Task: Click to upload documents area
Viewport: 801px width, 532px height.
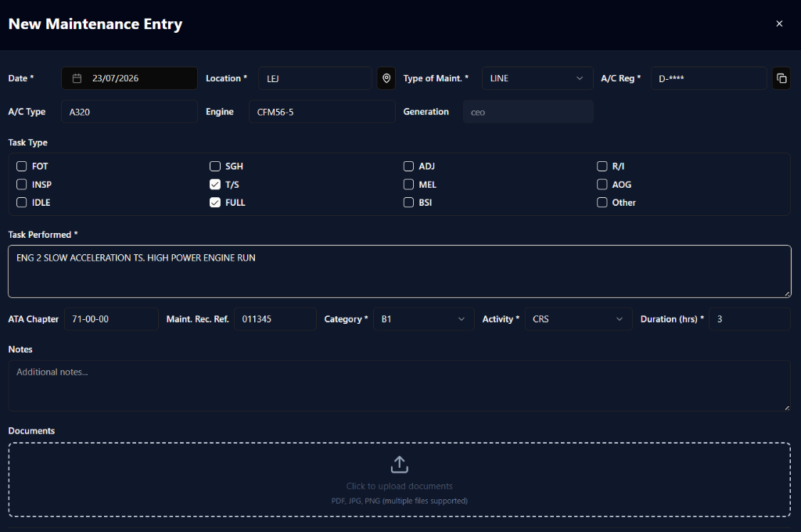Action: pyautogui.click(x=400, y=480)
